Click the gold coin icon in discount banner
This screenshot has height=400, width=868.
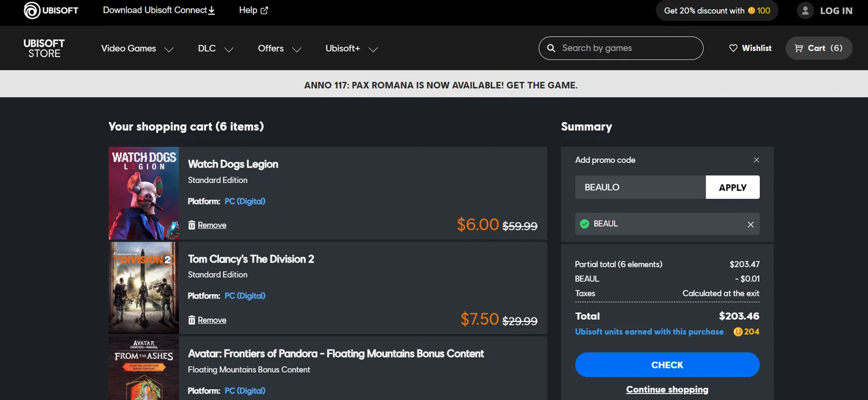[x=752, y=10]
